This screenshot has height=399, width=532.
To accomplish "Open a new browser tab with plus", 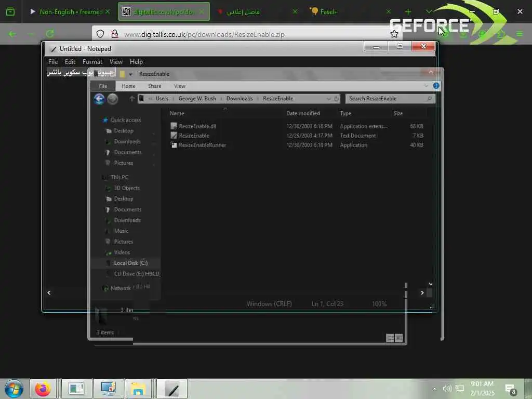I will click(x=408, y=11).
